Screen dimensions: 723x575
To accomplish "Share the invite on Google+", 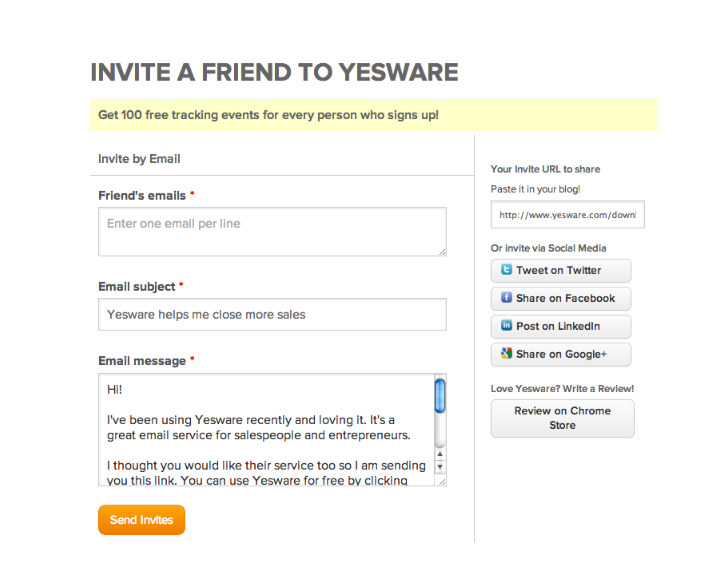I will coord(561,355).
